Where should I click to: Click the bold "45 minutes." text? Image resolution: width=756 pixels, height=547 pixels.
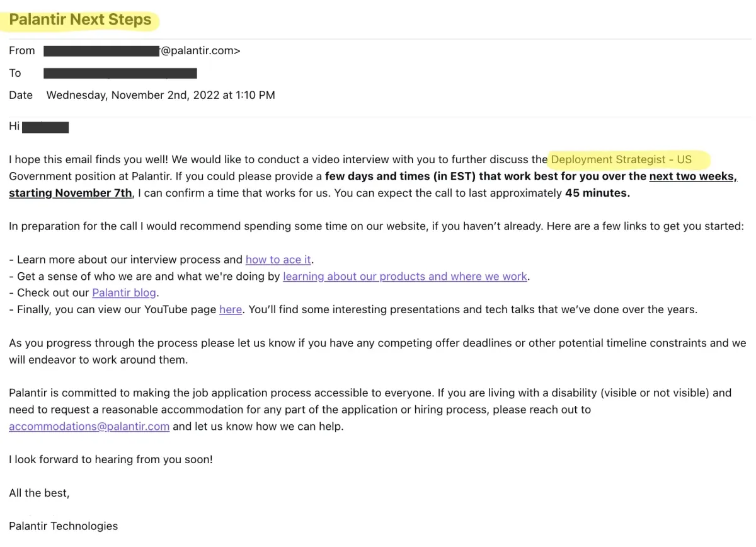(597, 193)
